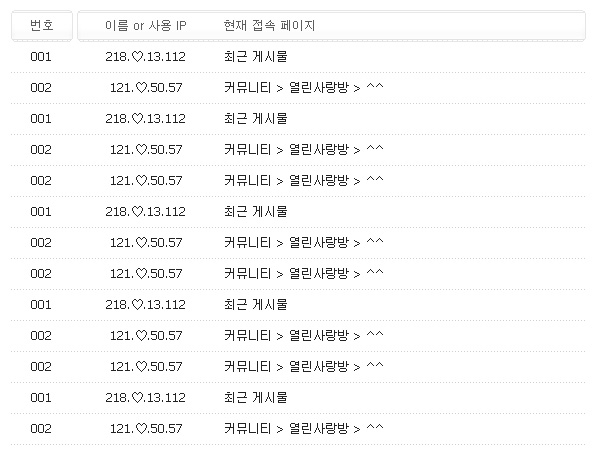Open the third 최근 게시물 entry from the top
The height and width of the screenshot is (460, 602).
pyautogui.click(x=255, y=212)
